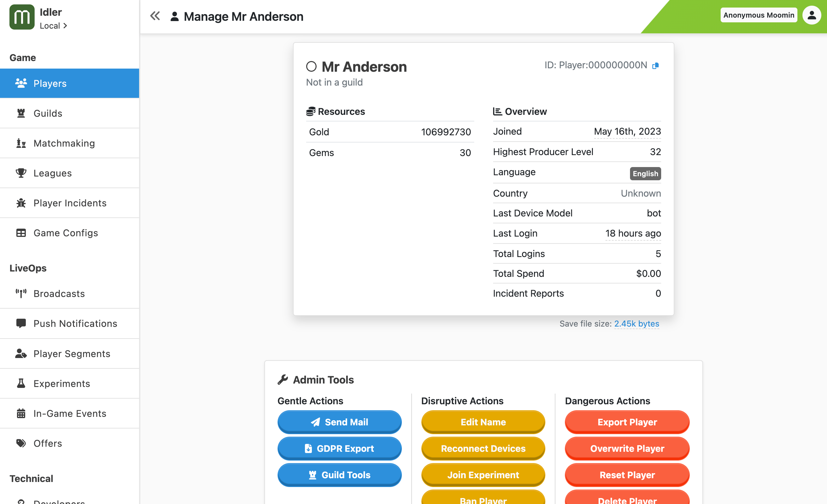
Task: Select the Broadcasts antenna icon
Action: click(x=21, y=293)
